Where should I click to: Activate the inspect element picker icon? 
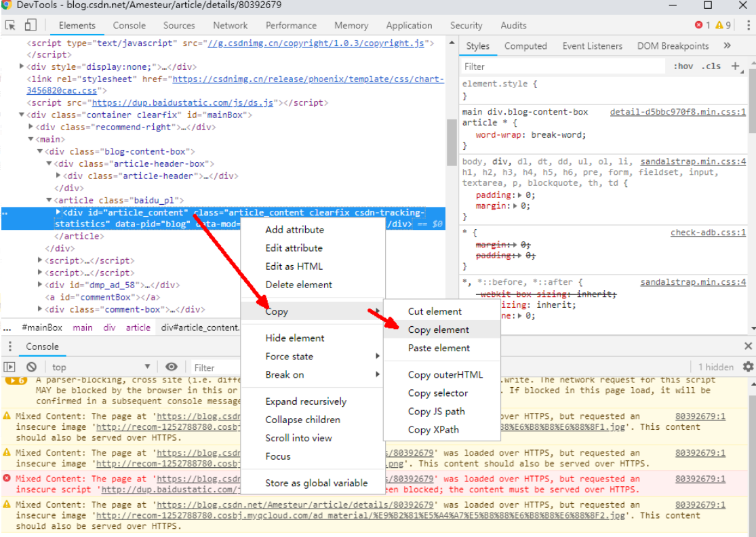click(x=10, y=25)
